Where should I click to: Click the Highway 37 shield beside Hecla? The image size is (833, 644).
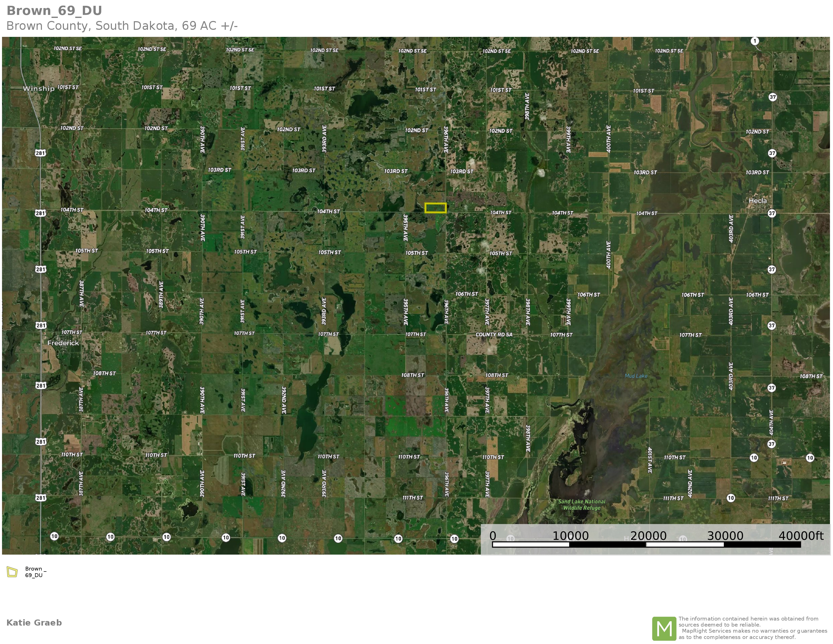(x=772, y=213)
